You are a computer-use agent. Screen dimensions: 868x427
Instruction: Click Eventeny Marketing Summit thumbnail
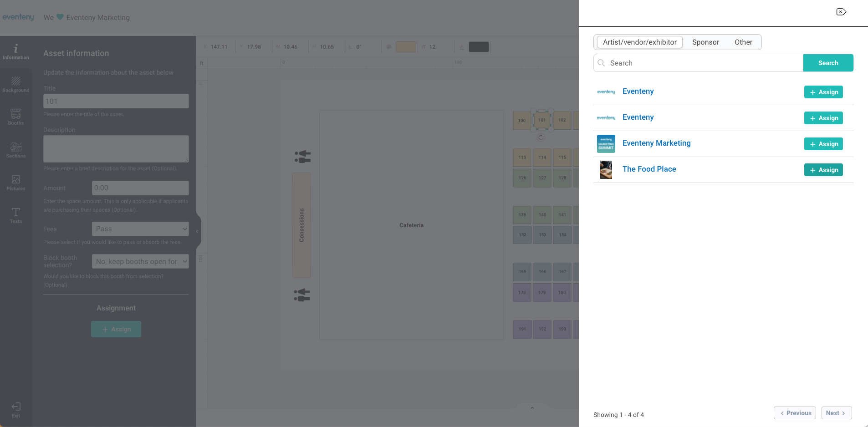click(606, 144)
